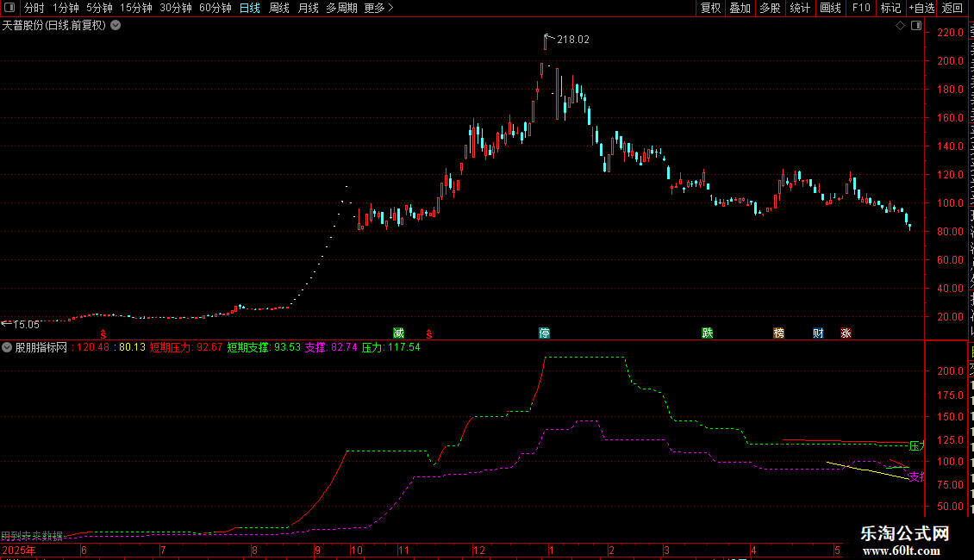Click the 短期压力: 92.67 indicator value
Image resolution: width=974 pixels, height=560 pixels.
coord(185,348)
